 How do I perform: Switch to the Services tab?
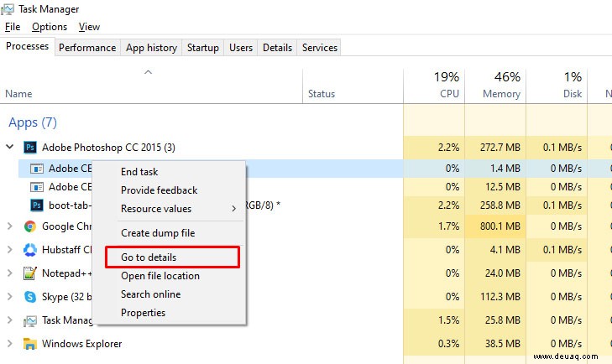click(320, 48)
